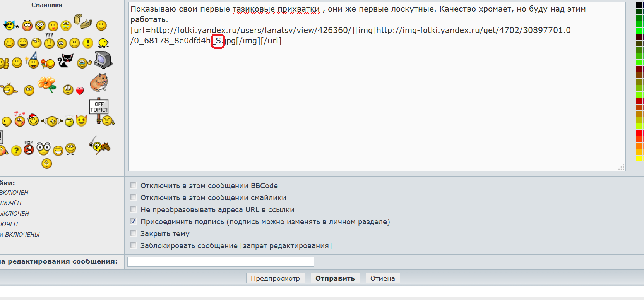This screenshot has height=300, width=644.
Task: Insert the confused ??? smiley
Action: click(49, 40)
